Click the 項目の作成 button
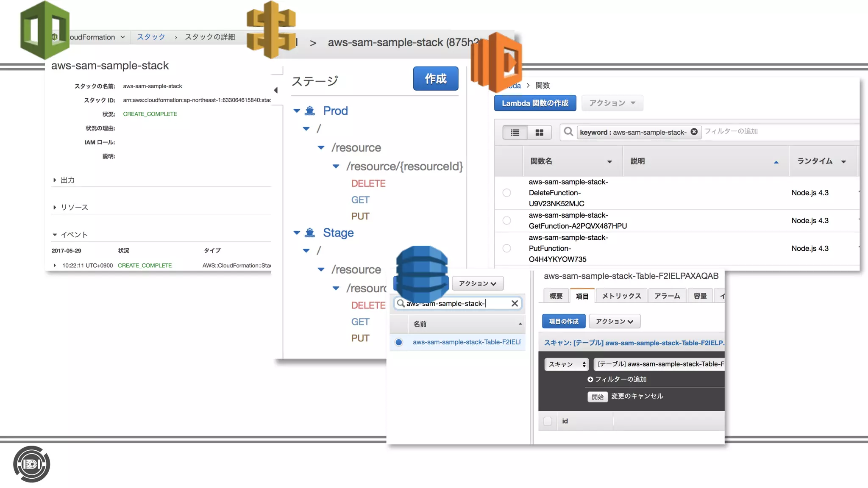The height and width of the screenshot is (488, 868). point(563,321)
